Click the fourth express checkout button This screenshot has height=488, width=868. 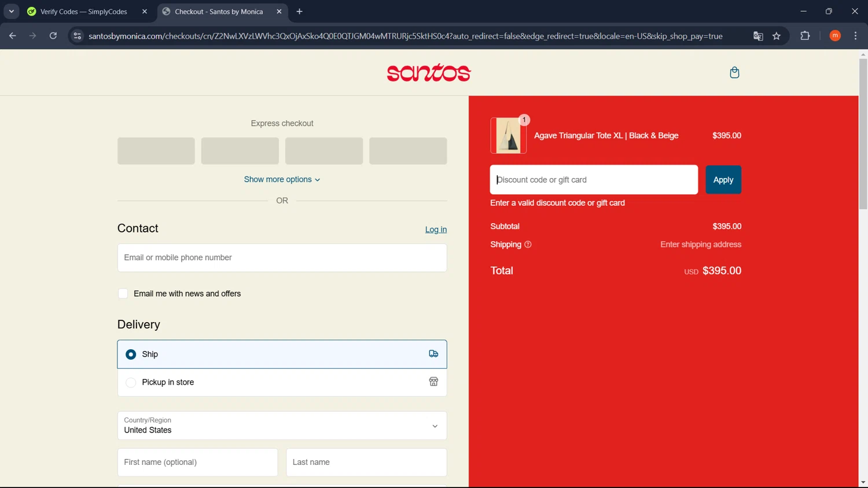click(x=408, y=151)
